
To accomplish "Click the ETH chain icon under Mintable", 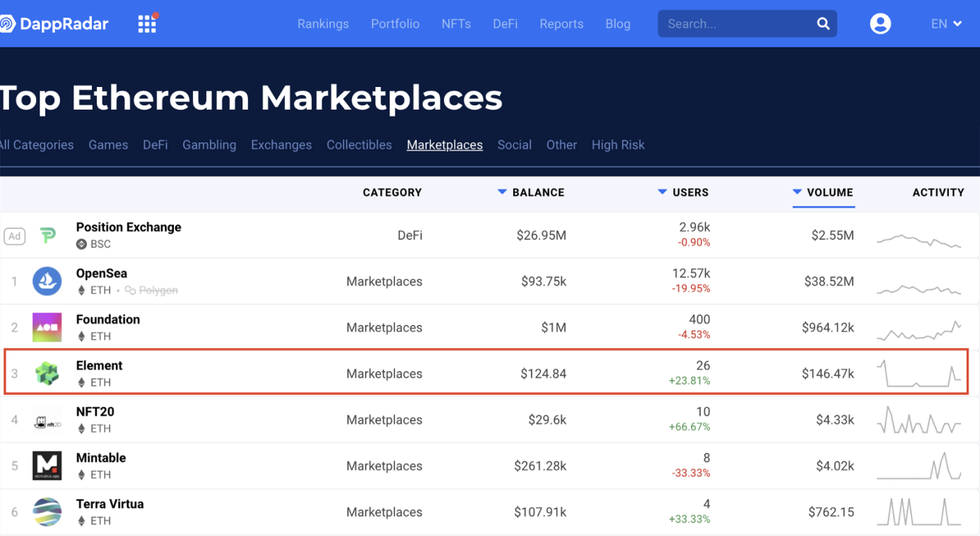I will coord(81,474).
